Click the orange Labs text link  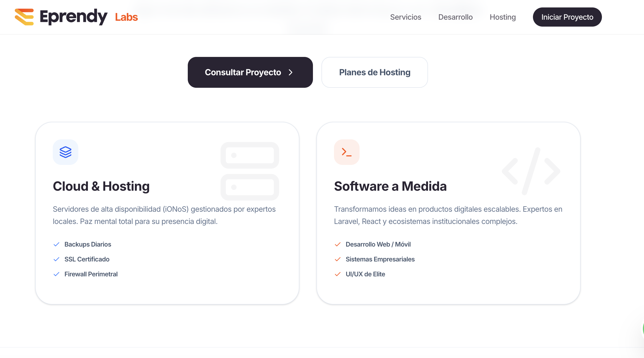[126, 17]
